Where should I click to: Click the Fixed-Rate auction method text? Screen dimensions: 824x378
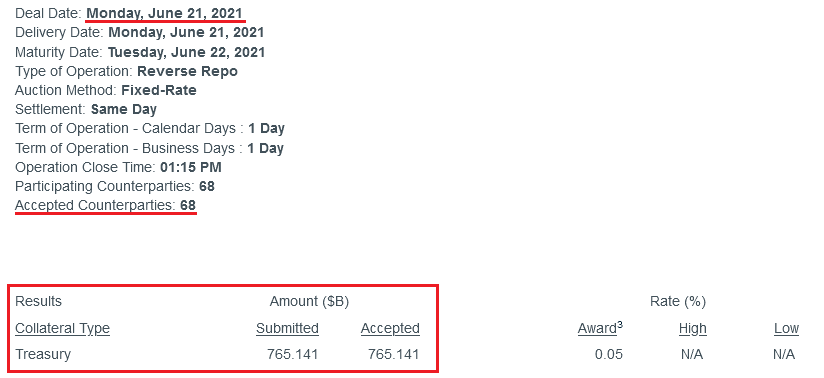(x=159, y=90)
